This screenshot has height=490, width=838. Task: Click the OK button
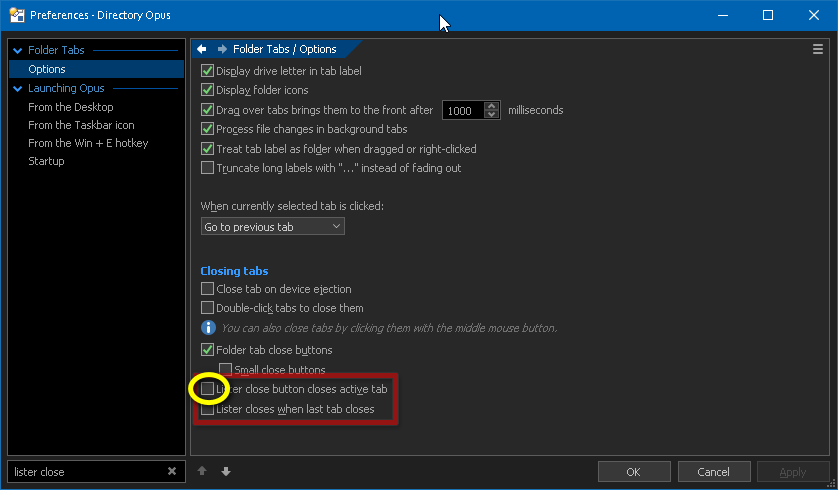pyautogui.click(x=634, y=472)
